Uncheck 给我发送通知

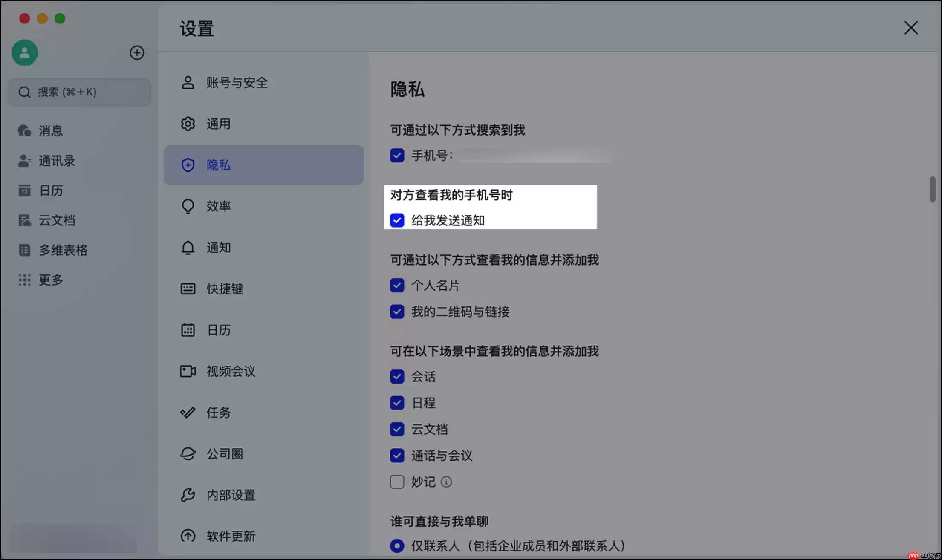click(397, 220)
